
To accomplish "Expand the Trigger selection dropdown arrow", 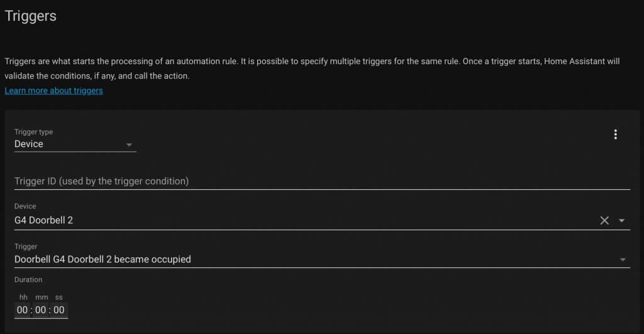I will pos(623,260).
